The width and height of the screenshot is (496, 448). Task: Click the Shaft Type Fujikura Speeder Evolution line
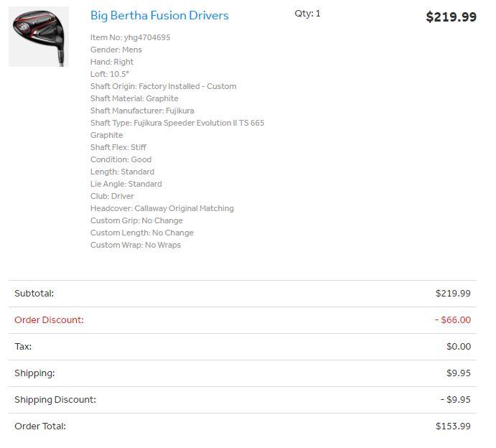(x=177, y=123)
